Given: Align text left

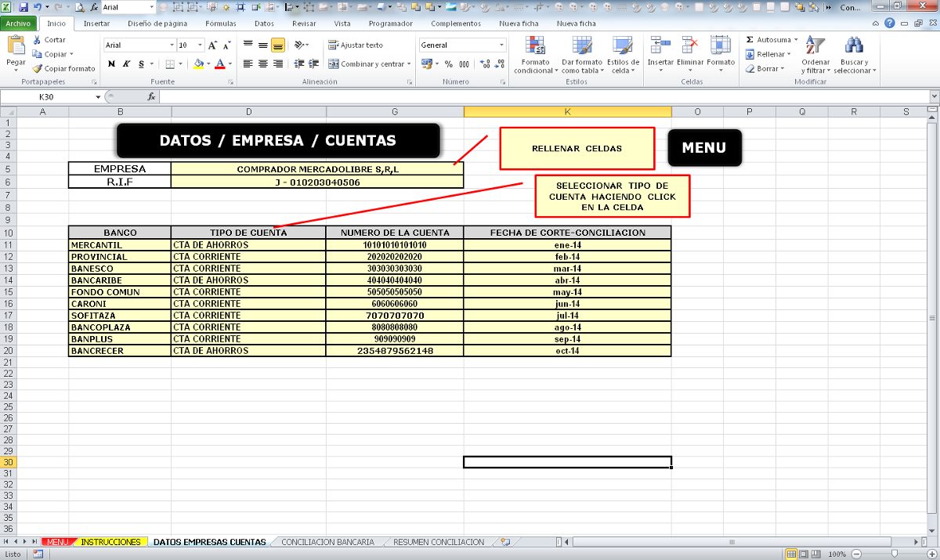Looking at the screenshot, I should pos(248,63).
